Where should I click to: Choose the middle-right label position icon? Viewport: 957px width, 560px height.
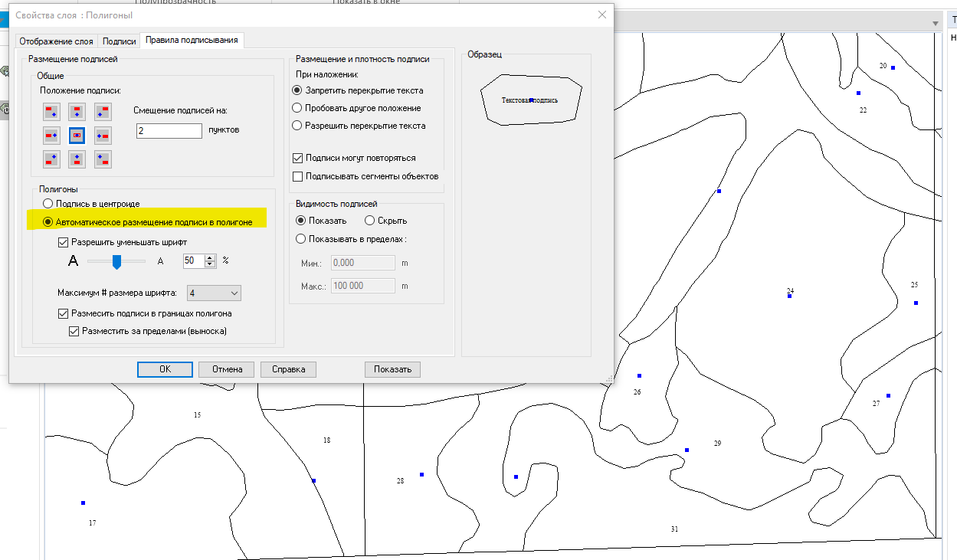103,136
